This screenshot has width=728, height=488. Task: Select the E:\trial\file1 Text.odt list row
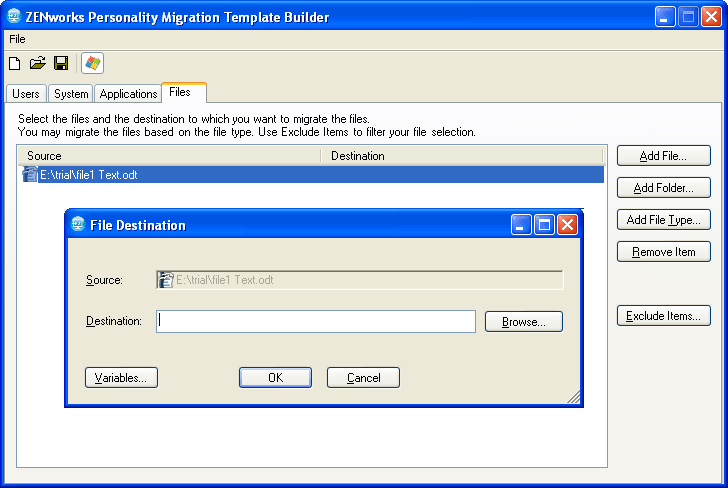313,175
